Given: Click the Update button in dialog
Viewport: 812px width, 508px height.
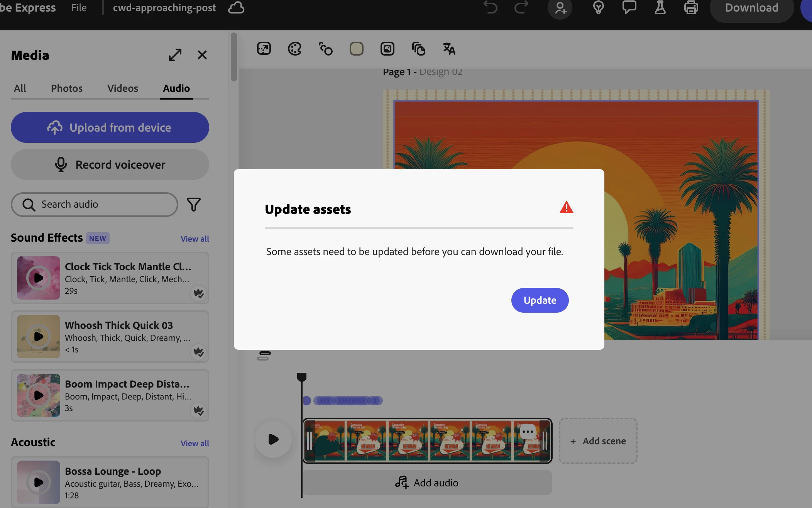Looking at the screenshot, I should point(540,300).
